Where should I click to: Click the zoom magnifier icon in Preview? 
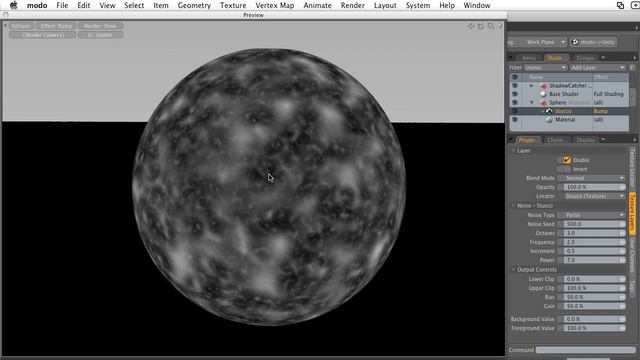[491, 26]
